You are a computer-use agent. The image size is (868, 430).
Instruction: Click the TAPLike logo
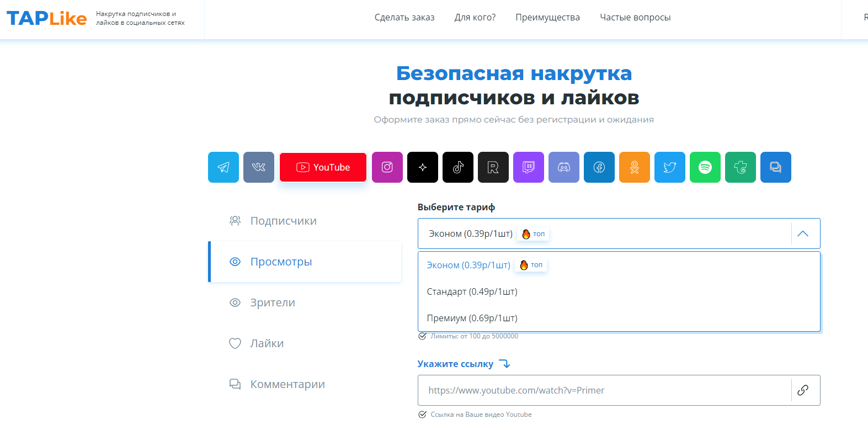47,18
